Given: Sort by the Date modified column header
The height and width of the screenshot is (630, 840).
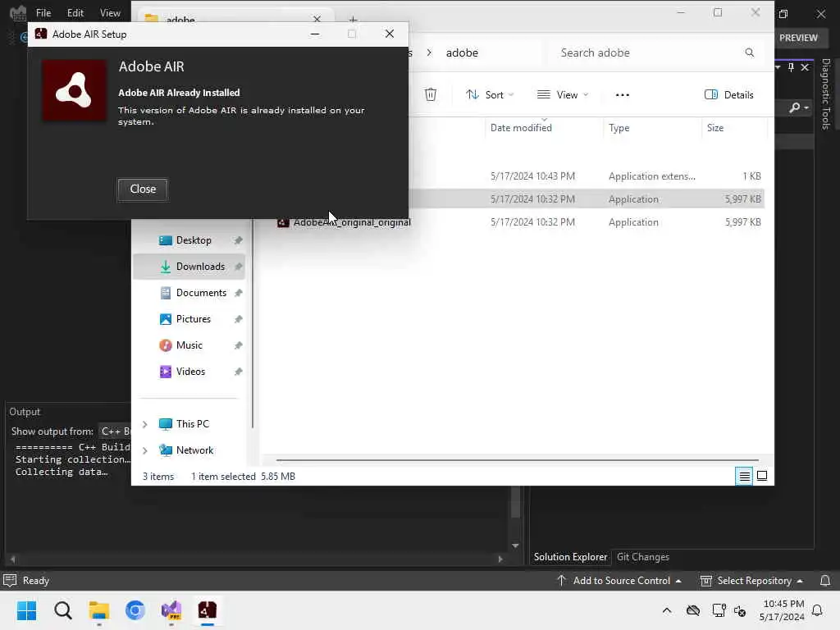Looking at the screenshot, I should (521, 127).
